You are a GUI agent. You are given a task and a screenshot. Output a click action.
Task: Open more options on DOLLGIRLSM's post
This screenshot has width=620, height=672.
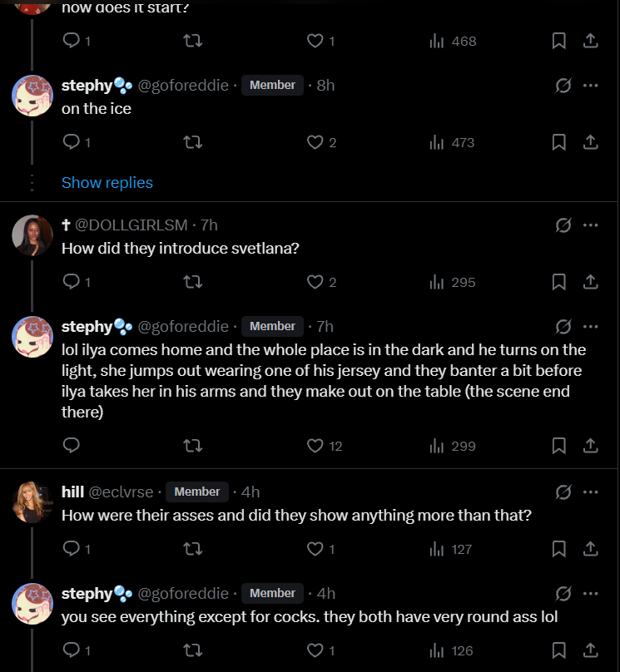(590, 225)
